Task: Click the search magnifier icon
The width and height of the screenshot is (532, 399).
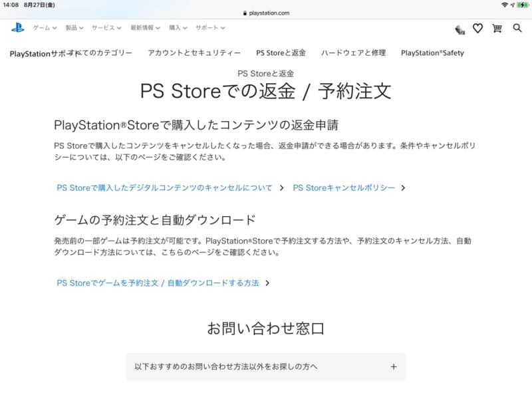Action: click(517, 28)
